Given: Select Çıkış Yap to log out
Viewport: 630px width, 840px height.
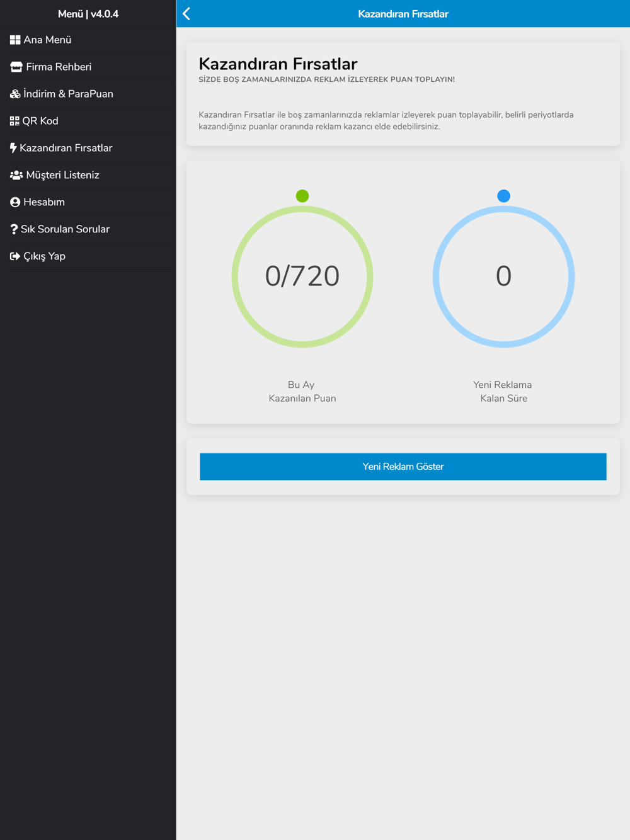Looking at the screenshot, I should click(x=88, y=256).
